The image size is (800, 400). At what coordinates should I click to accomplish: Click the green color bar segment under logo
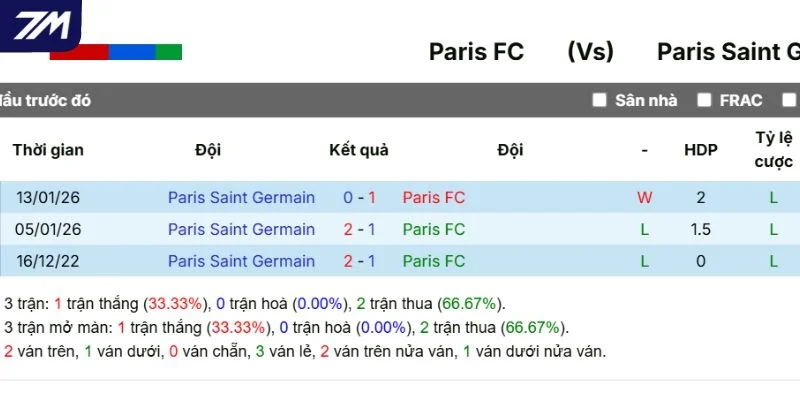(x=169, y=52)
